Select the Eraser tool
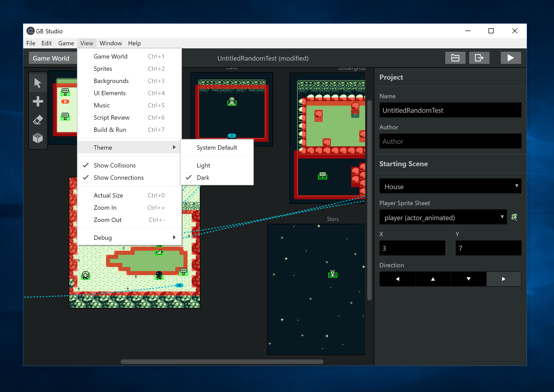The height and width of the screenshot is (392, 554). click(38, 120)
